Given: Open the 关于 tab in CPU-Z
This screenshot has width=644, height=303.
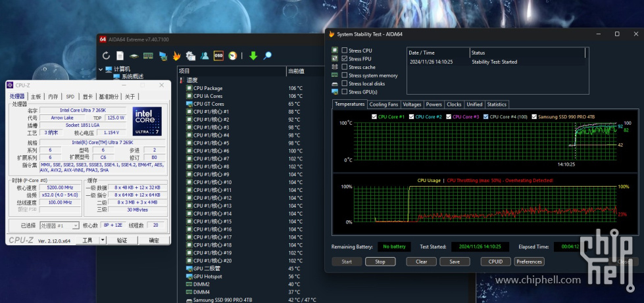Looking at the screenshot, I should (130, 97).
